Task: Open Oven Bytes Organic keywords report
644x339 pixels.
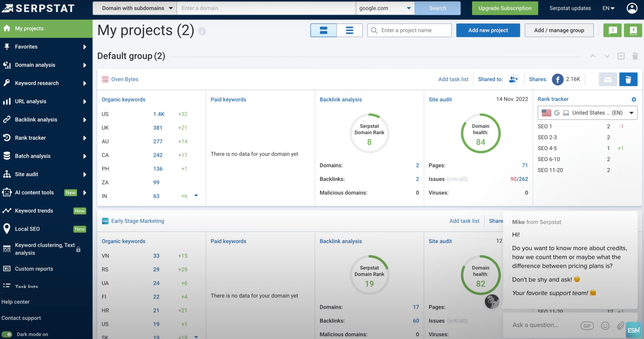Action: [x=123, y=99]
